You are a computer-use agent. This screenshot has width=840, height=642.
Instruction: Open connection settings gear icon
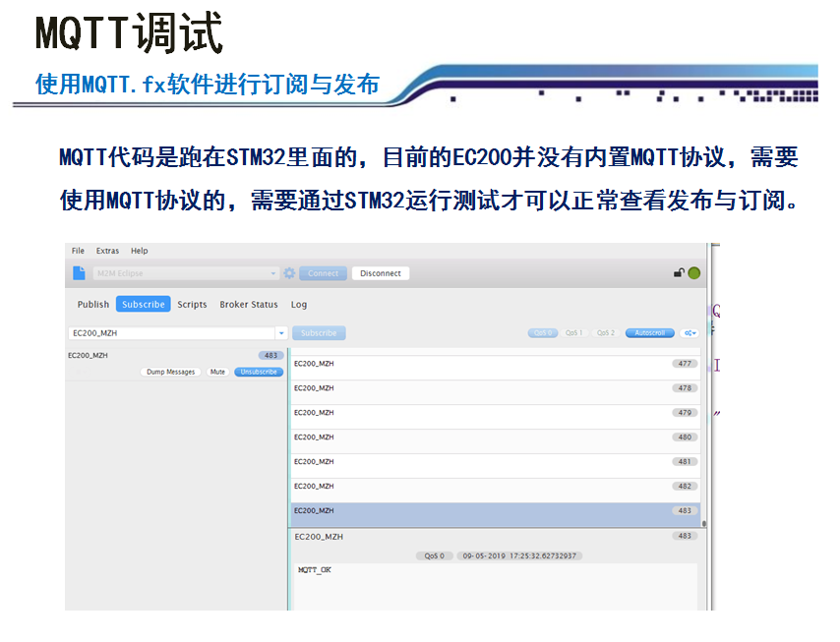tap(289, 273)
